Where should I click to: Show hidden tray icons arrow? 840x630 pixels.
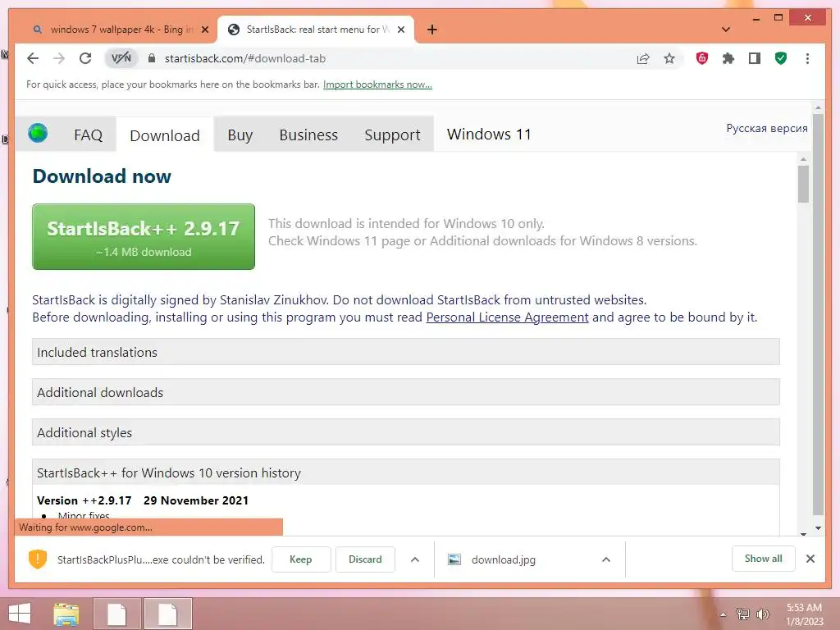[723, 614]
